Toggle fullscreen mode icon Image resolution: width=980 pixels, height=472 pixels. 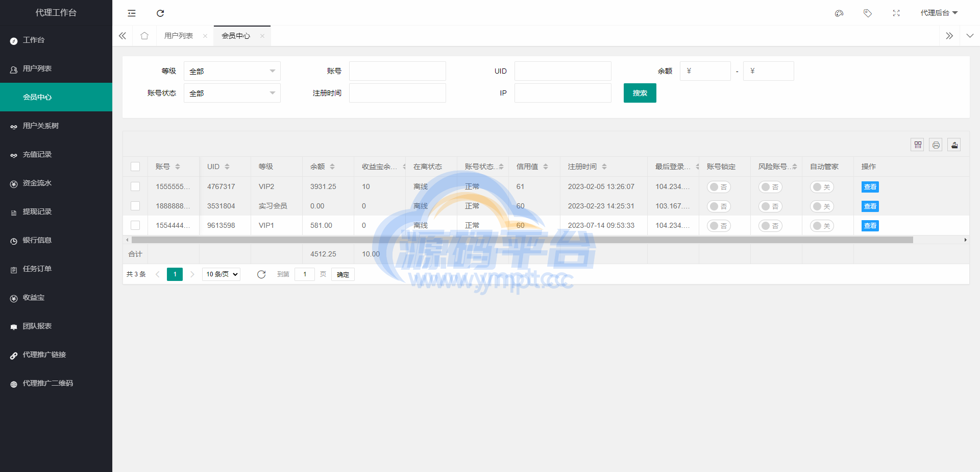(896, 13)
